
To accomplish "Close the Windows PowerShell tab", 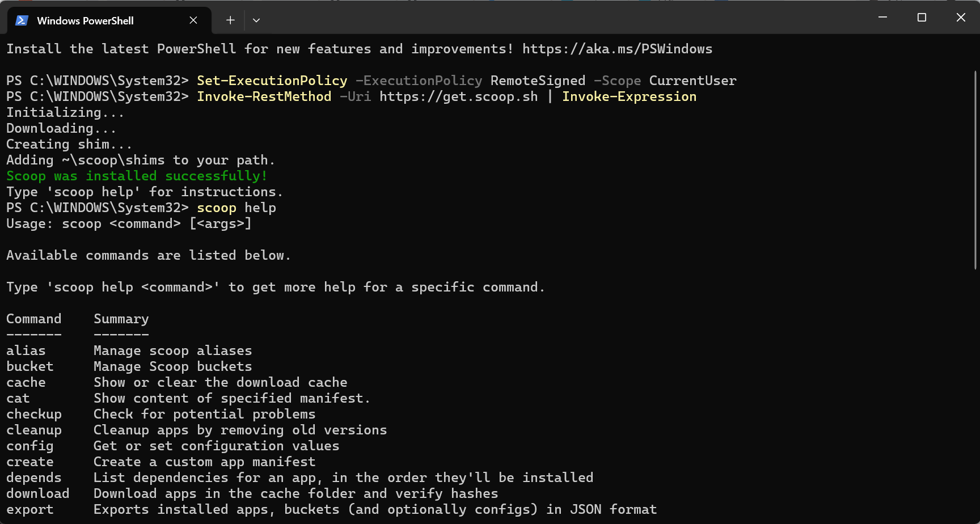I will point(193,20).
